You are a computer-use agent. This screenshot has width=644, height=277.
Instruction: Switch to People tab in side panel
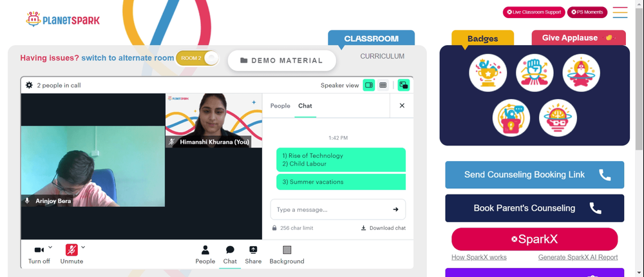tap(280, 106)
